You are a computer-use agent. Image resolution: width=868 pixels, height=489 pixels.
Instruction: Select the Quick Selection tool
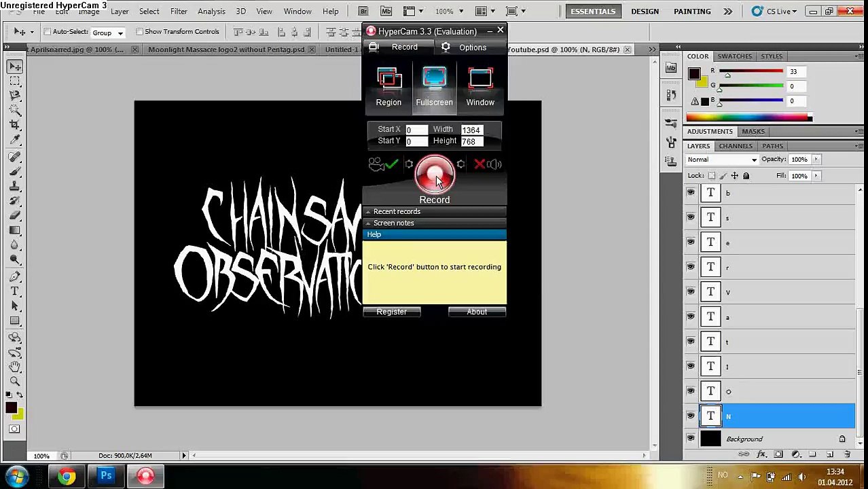pyautogui.click(x=15, y=110)
